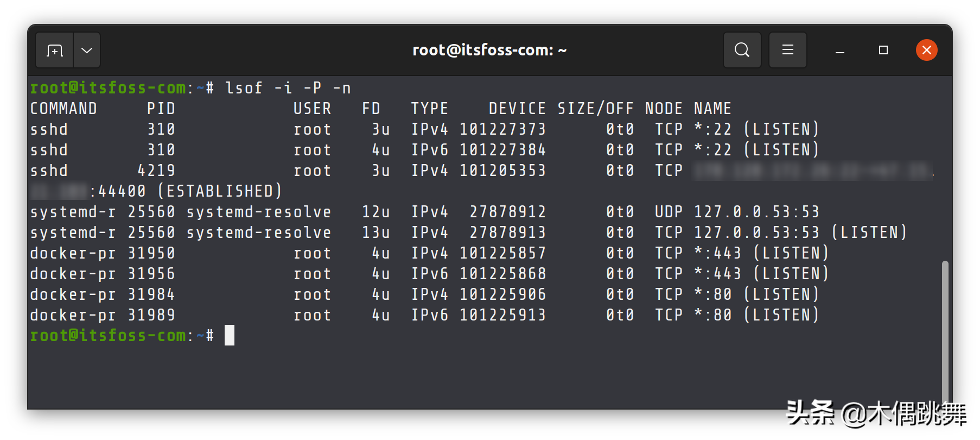Image resolution: width=980 pixels, height=440 pixels.
Task: Click UDP in the systemd-resolve row
Action: point(669,212)
